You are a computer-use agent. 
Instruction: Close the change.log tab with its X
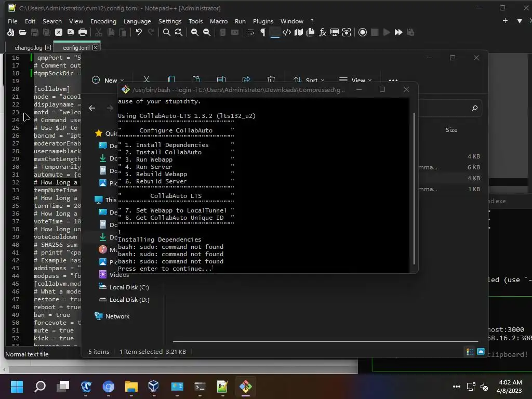(48, 47)
